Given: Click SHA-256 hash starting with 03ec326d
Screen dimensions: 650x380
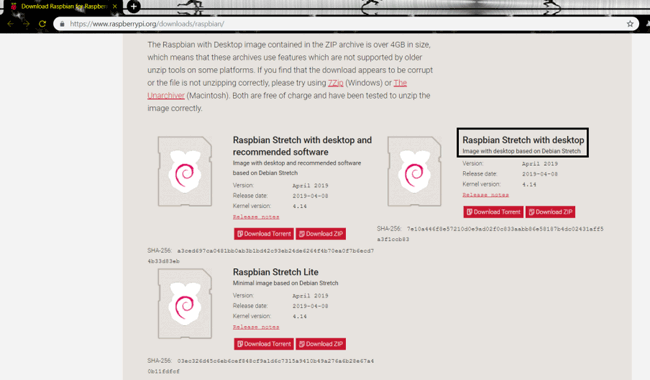Looking at the screenshot, I should tap(261, 366).
